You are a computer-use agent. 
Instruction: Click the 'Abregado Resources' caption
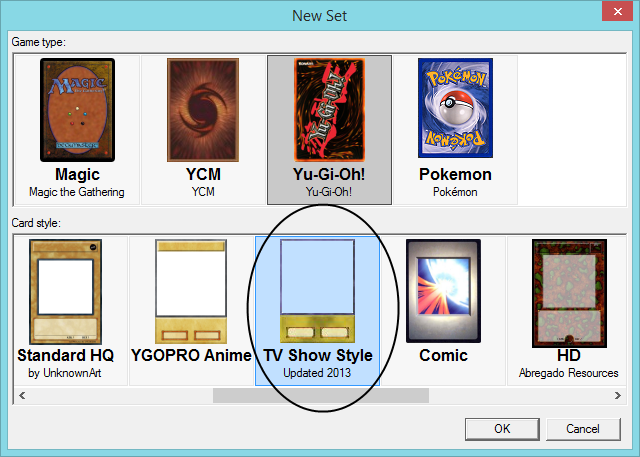[568, 373]
